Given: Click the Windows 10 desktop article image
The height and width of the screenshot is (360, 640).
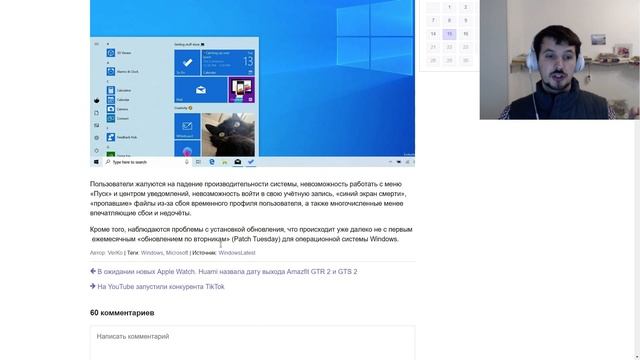Looking at the screenshot, I should 252,83.
